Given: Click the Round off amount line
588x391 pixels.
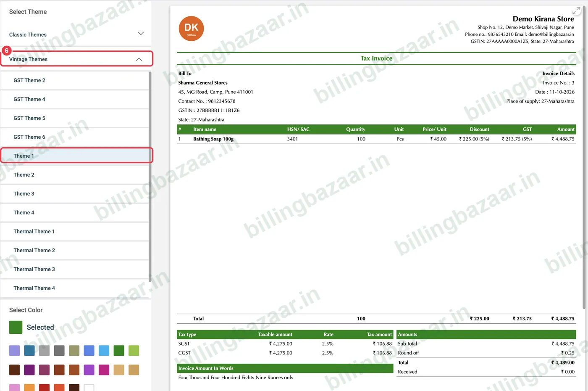Looking at the screenshot, I should (486, 353).
